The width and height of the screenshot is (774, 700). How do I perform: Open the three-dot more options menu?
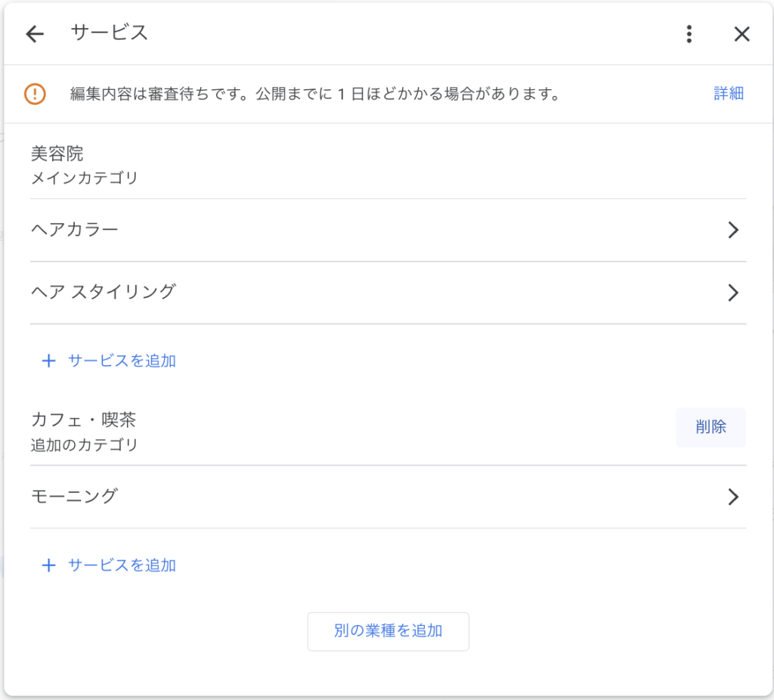tap(689, 34)
